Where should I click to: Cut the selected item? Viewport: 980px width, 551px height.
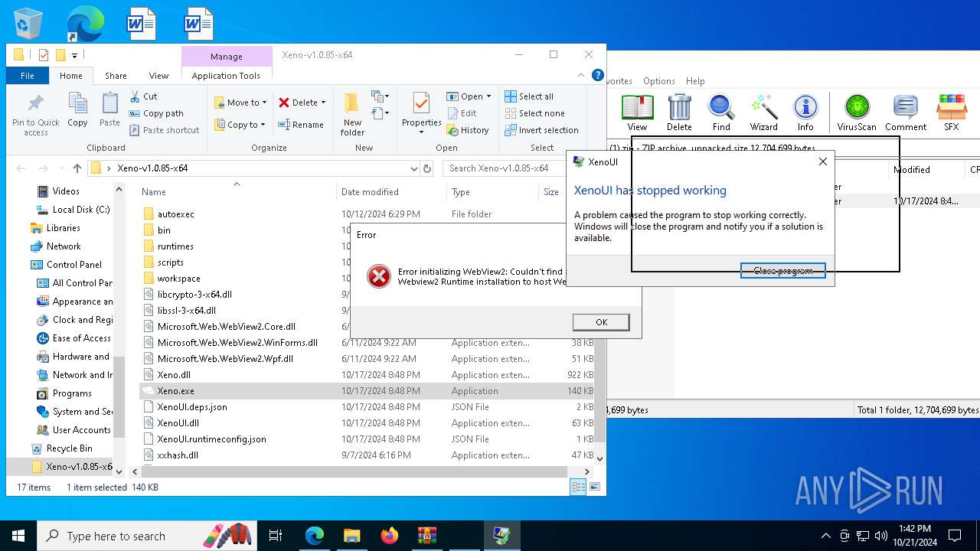[x=143, y=96]
